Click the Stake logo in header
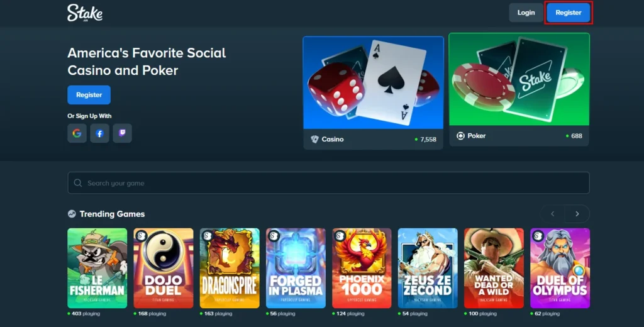The image size is (644, 327). 85,13
